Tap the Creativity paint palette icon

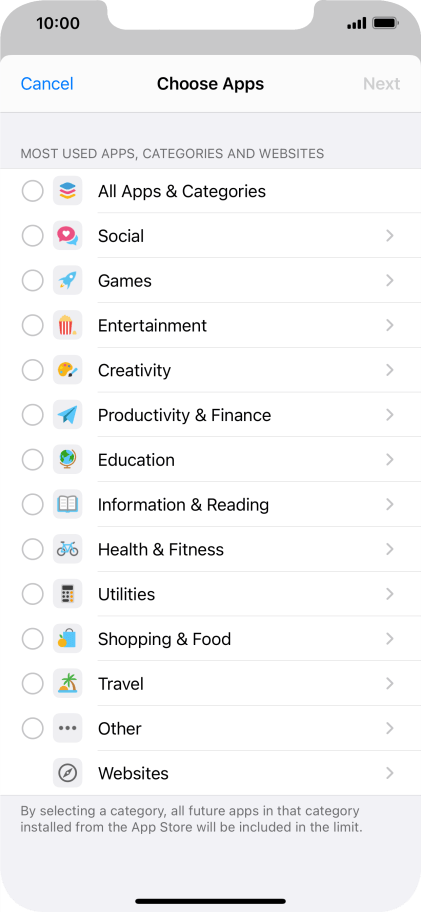67,370
